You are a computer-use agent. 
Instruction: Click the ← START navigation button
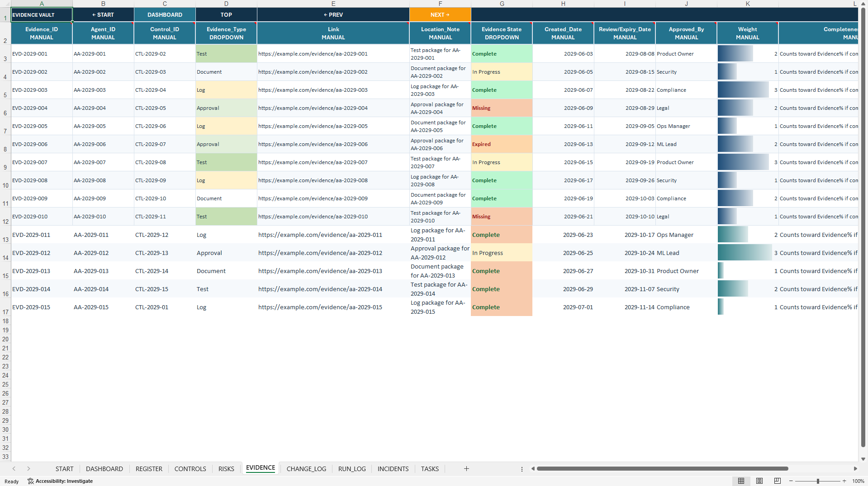[103, 15]
